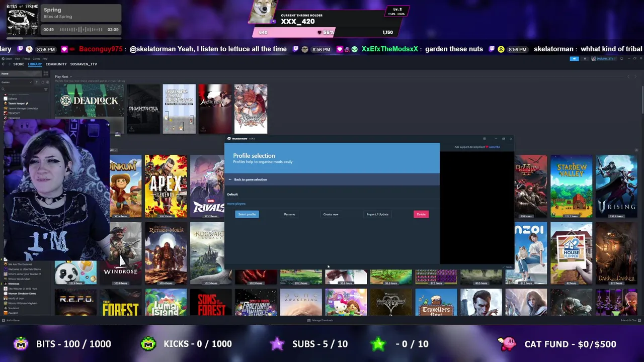This screenshot has width=644, height=362.
Task: Click the red Delete profile button
Action: point(421,214)
